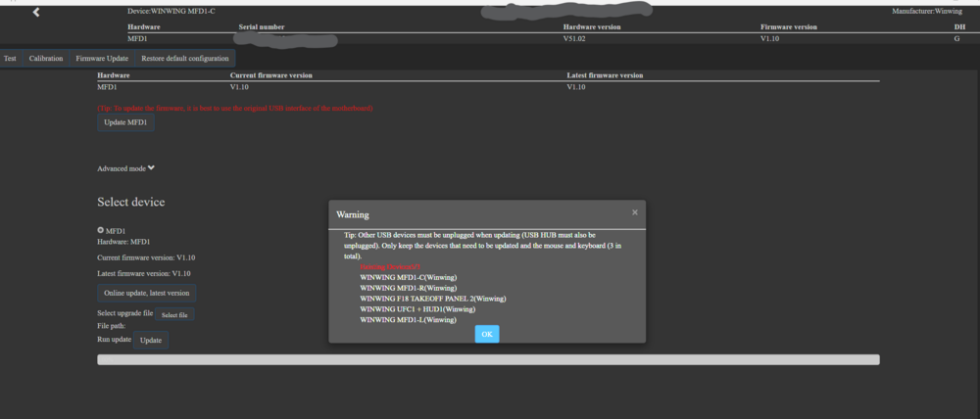Image resolution: width=980 pixels, height=419 pixels.
Task: Click the Select device heading
Action: 131,203
